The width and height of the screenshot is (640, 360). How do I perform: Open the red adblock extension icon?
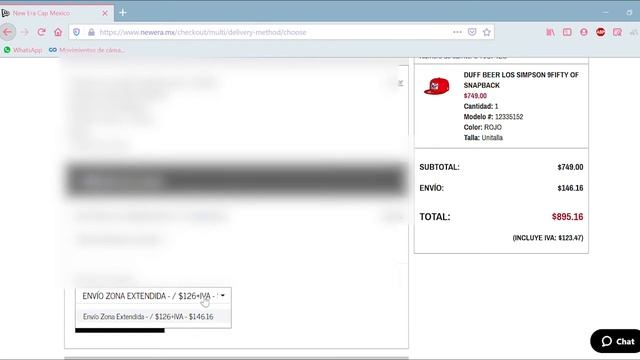click(600, 32)
